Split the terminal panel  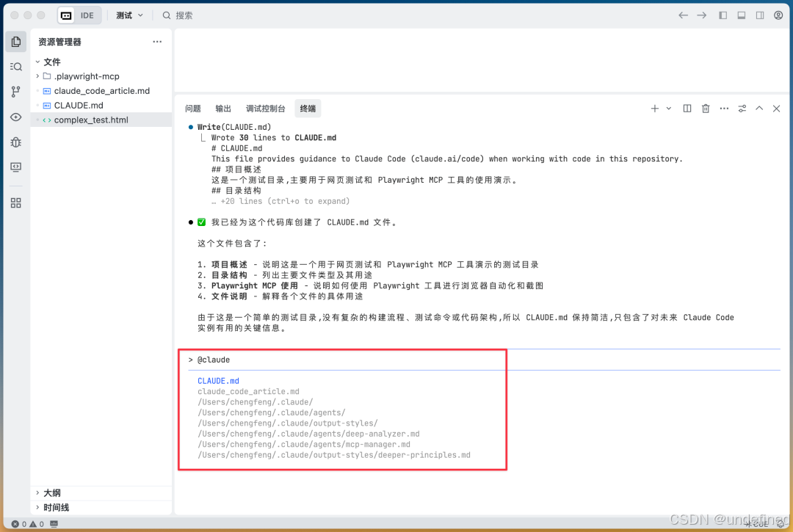[x=687, y=109]
